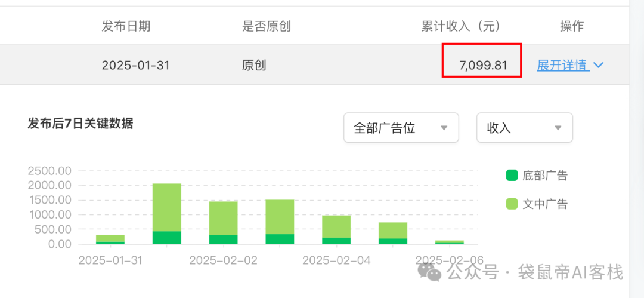Open the 收入 metric dropdown
The image size is (644, 298).
tap(525, 128)
